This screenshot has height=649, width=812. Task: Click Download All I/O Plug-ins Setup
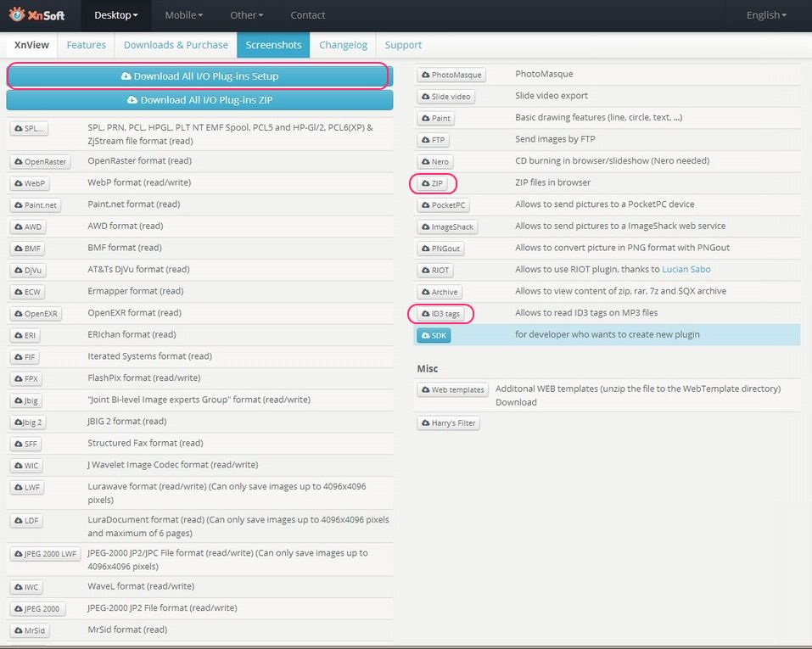199,76
